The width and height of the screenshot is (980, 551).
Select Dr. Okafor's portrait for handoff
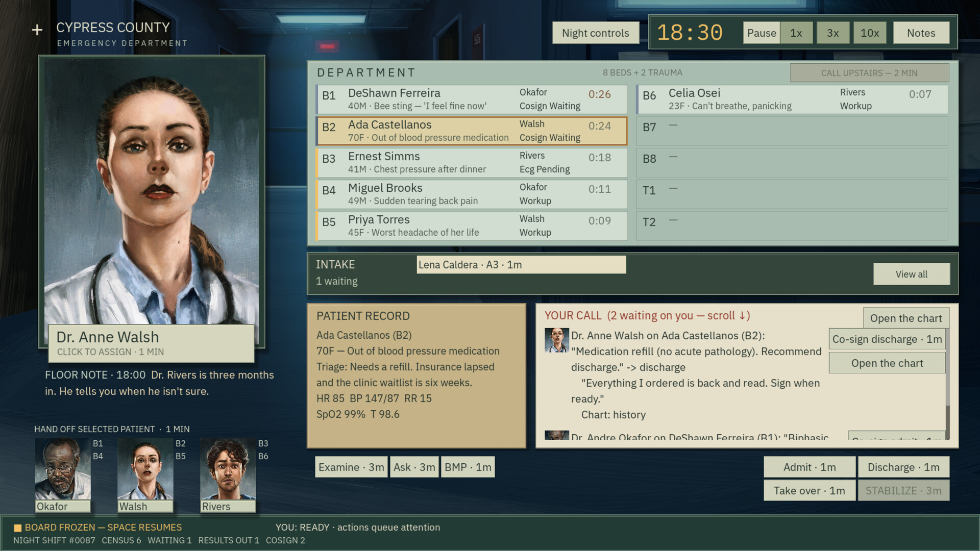[63, 469]
